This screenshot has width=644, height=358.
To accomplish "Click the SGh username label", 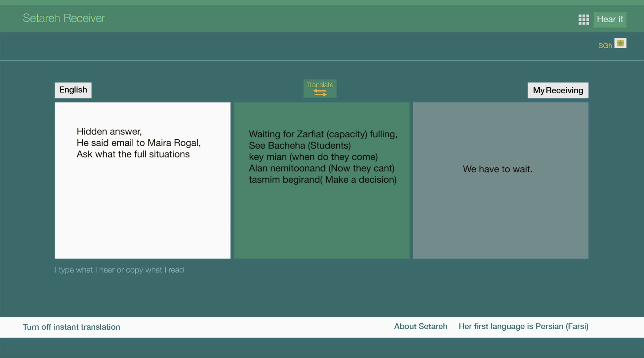I will point(605,46).
